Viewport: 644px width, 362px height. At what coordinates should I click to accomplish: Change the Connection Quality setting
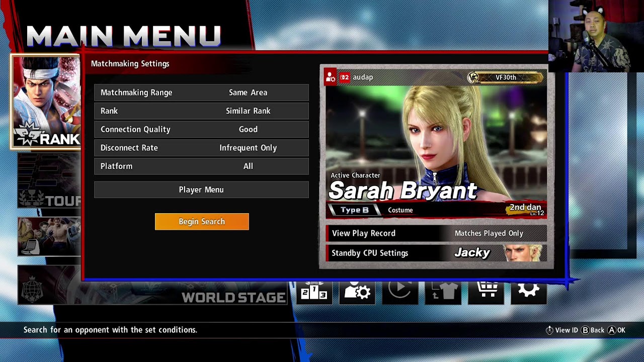[201, 129]
